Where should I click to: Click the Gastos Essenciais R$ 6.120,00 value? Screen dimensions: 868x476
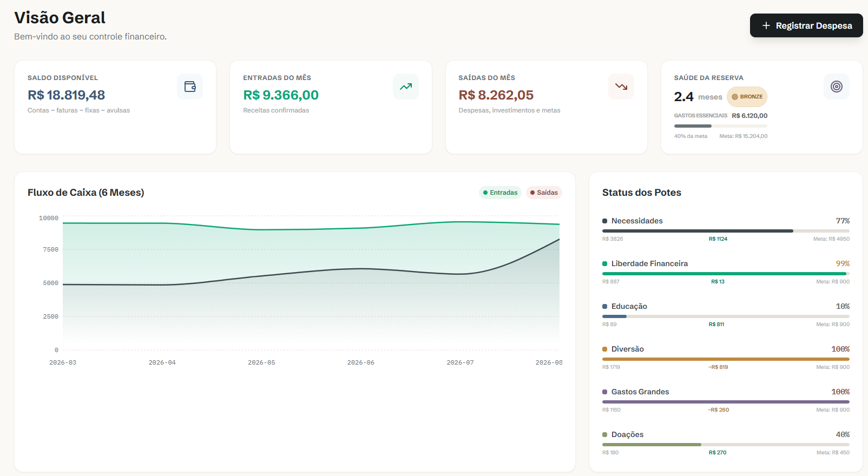click(749, 116)
